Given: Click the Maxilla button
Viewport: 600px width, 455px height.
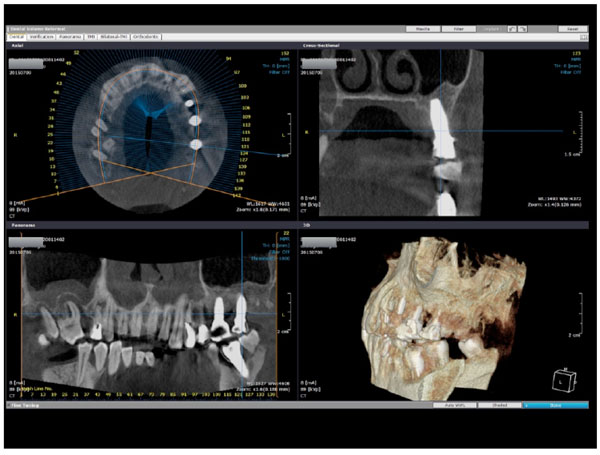Looking at the screenshot, I should (x=422, y=29).
